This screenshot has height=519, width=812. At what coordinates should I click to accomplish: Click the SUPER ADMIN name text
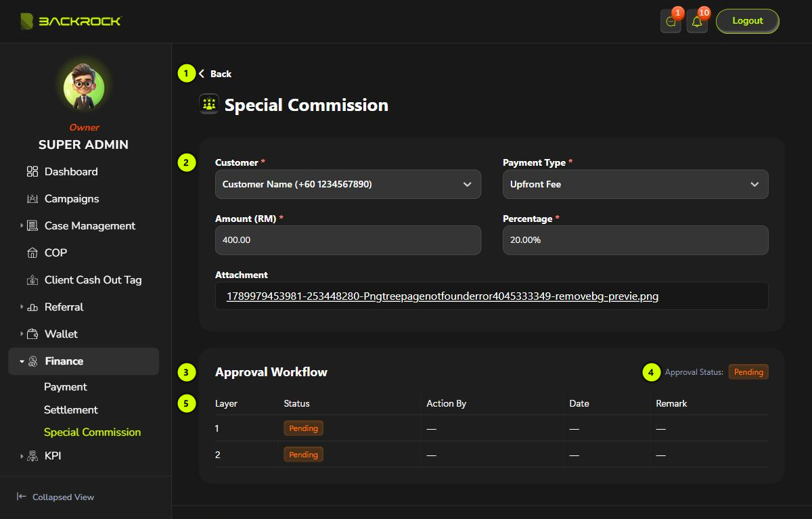83,145
